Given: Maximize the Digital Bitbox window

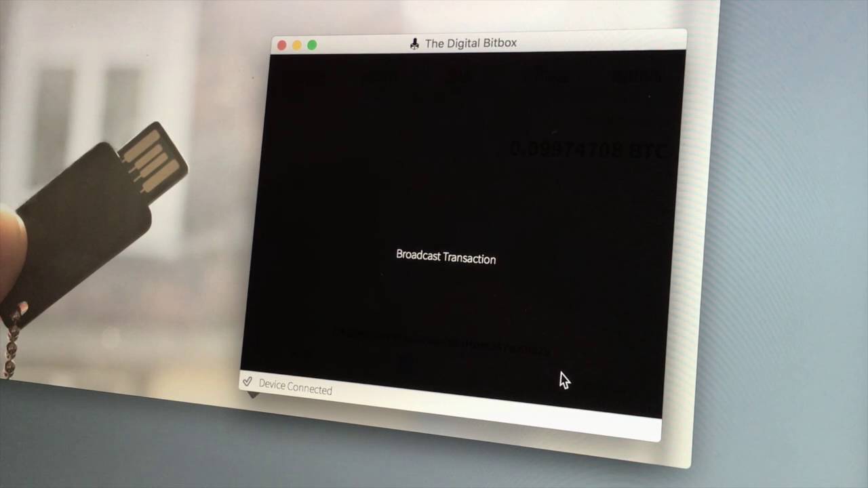Looking at the screenshot, I should coord(312,45).
